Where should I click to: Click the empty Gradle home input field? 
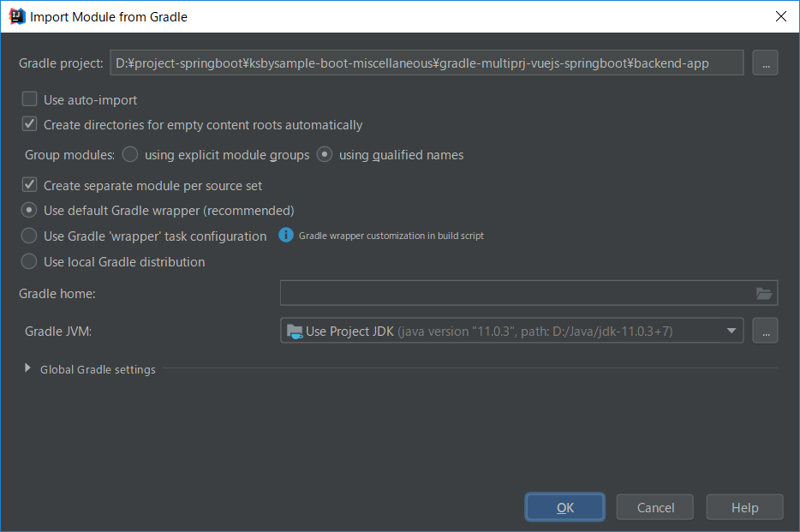coord(514,292)
